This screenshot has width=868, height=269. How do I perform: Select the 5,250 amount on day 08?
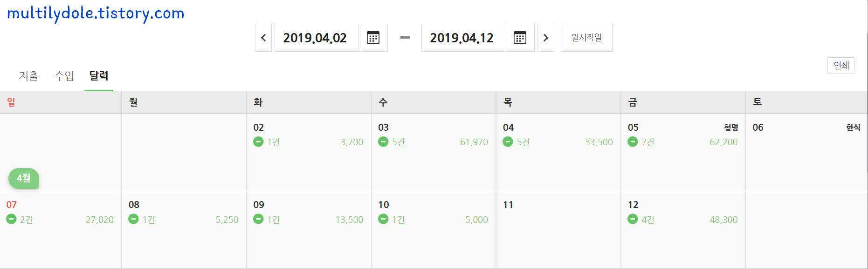click(x=227, y=220)
